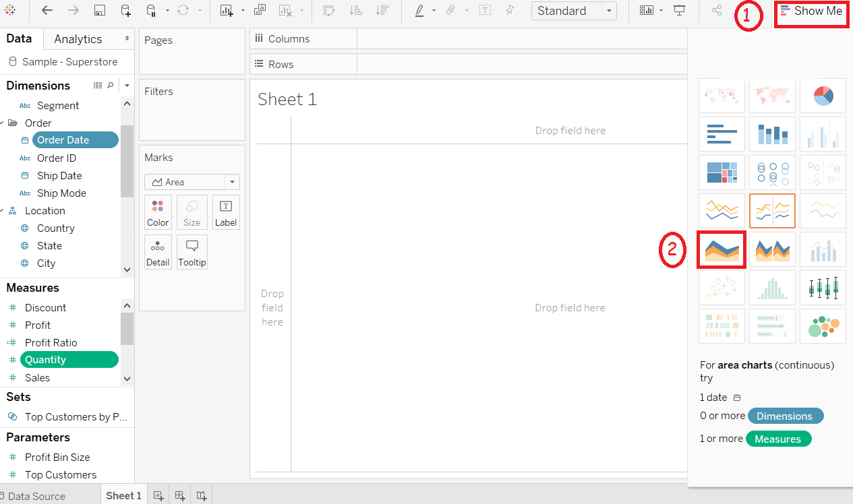
Task: Choose the horizontal bars thumbnail
Action: click(722, 134)
